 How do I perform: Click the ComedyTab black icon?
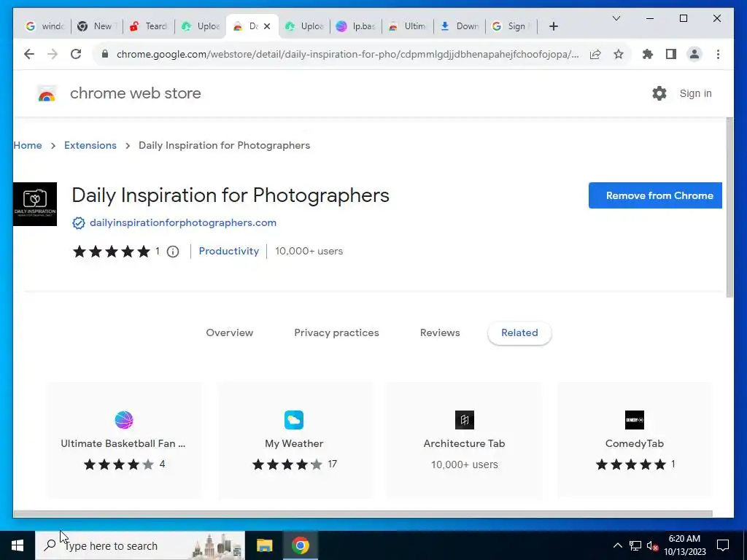(x=635, y=420)
